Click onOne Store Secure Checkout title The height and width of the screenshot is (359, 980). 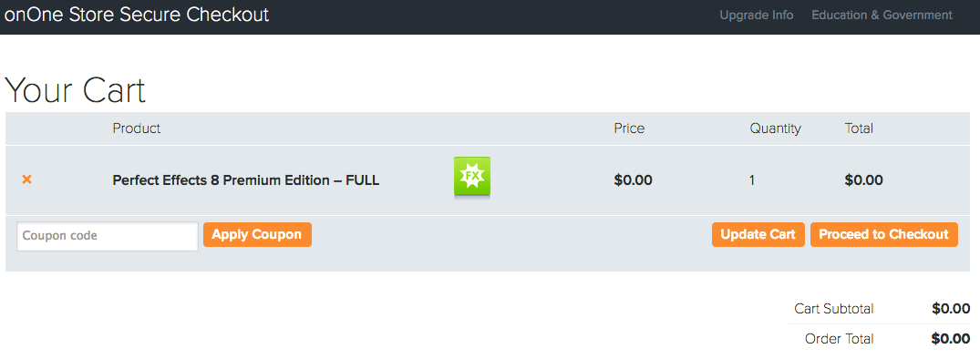point(137,15)
